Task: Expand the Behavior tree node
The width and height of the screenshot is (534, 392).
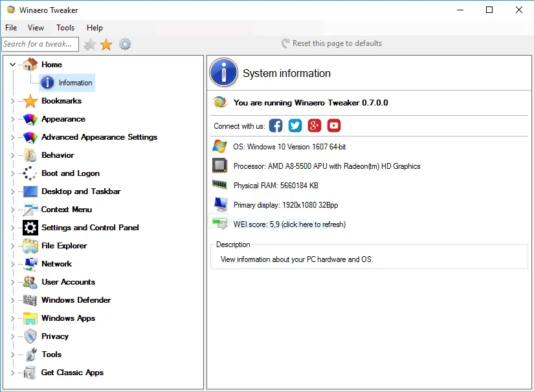Action: 12,155
